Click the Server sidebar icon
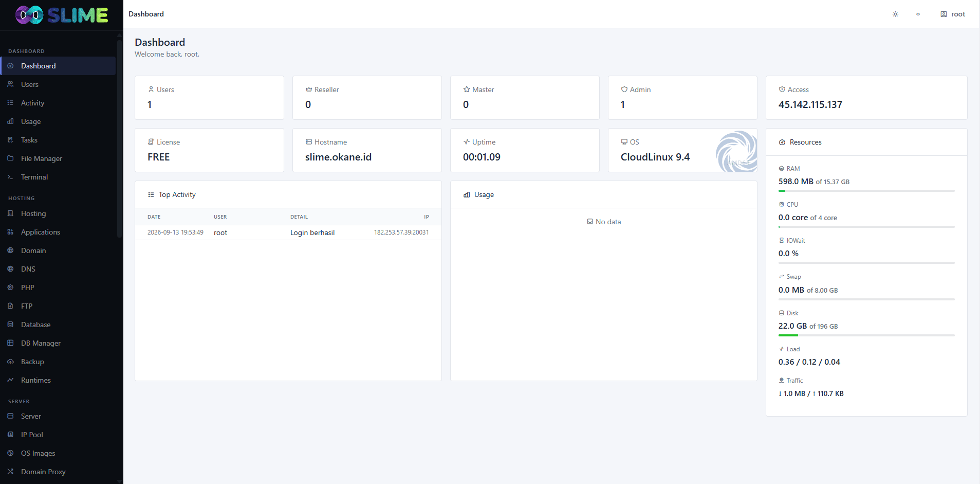The image size is (980, 484). pyautogui.click(x=10, y=416)
